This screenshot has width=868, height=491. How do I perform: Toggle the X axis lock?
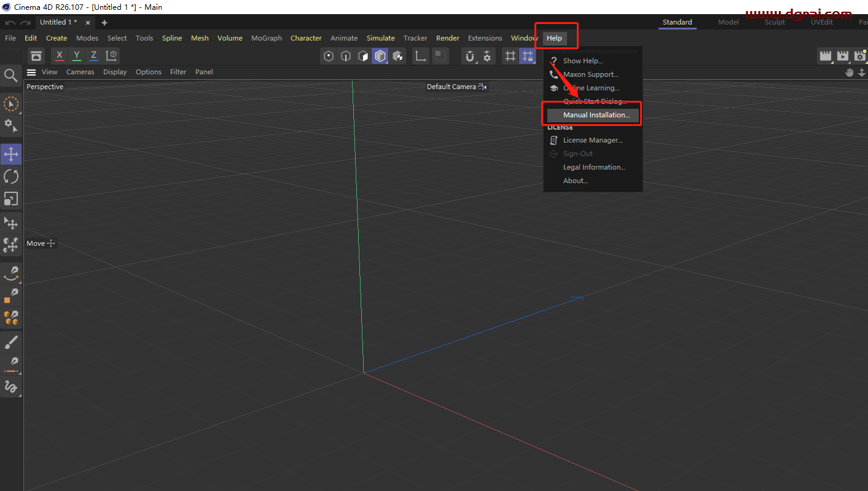(59, 55)
